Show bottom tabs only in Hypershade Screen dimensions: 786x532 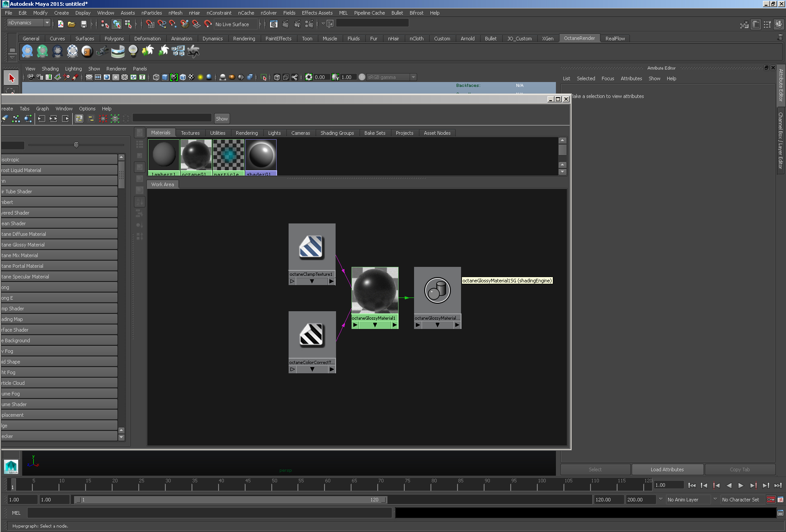91,118
